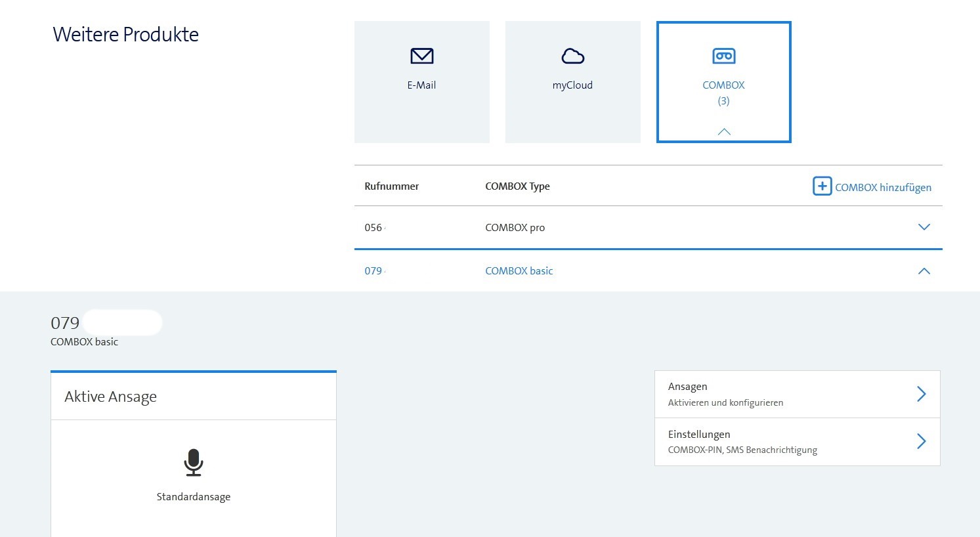
Task: Click the 079 phone number in list
Action: click(x=373, y=271)
